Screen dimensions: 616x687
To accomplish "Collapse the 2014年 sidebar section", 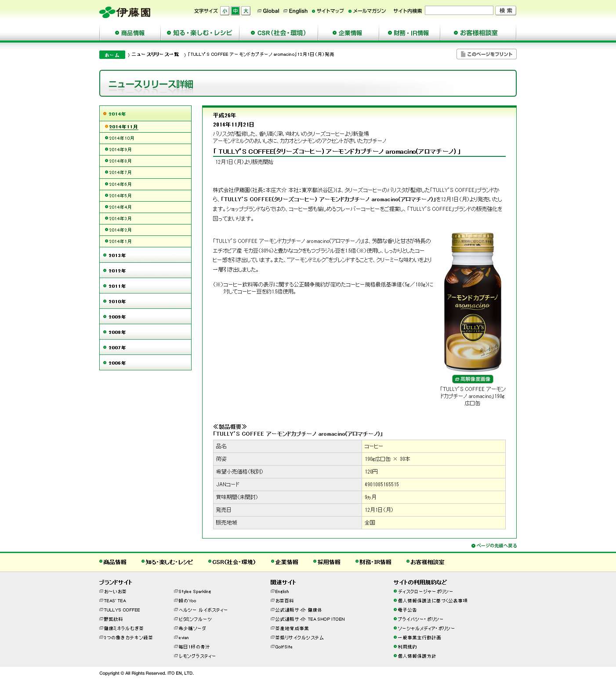I will pyautogui.click(x=145, y=114).
